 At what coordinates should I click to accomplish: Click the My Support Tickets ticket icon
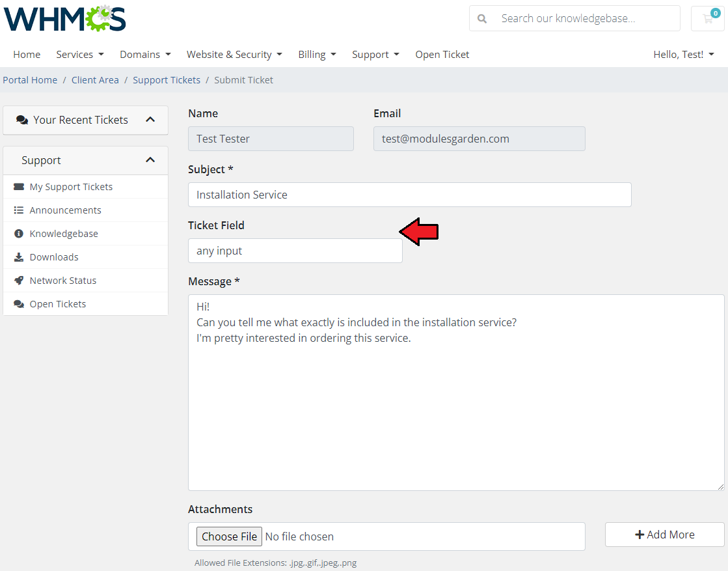click(x=19, y=187)
